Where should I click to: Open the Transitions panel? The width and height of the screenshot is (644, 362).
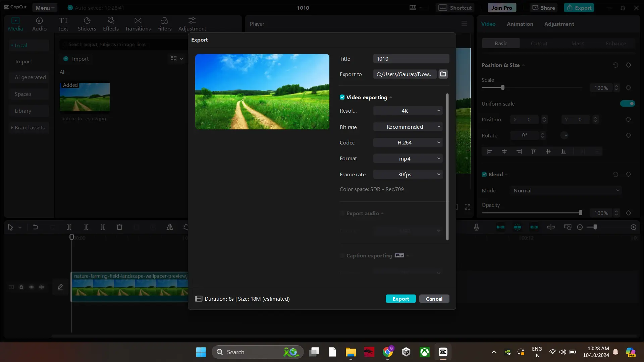(138, 24)
